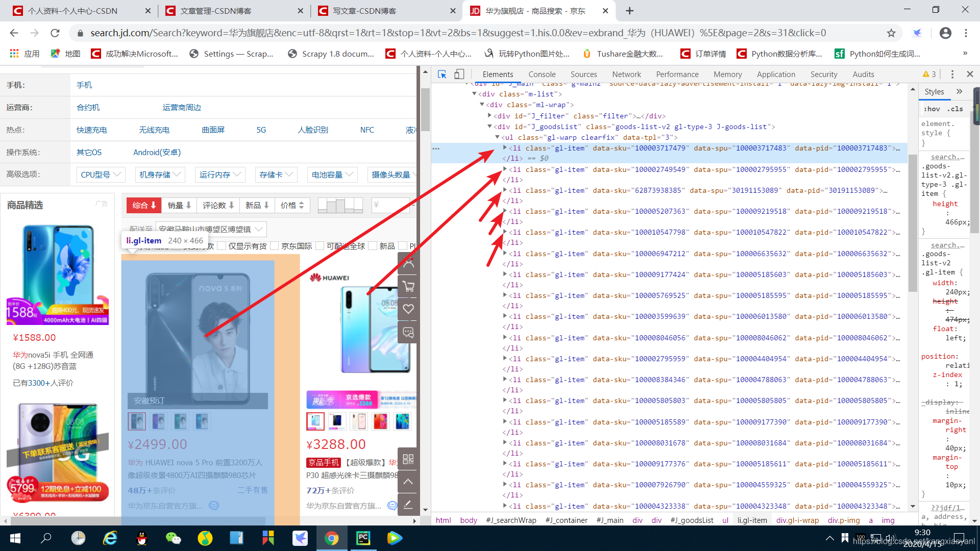Open the Sources tab in DevTools
Viewport: 980px width, 551px height.
tap(583, 74)
